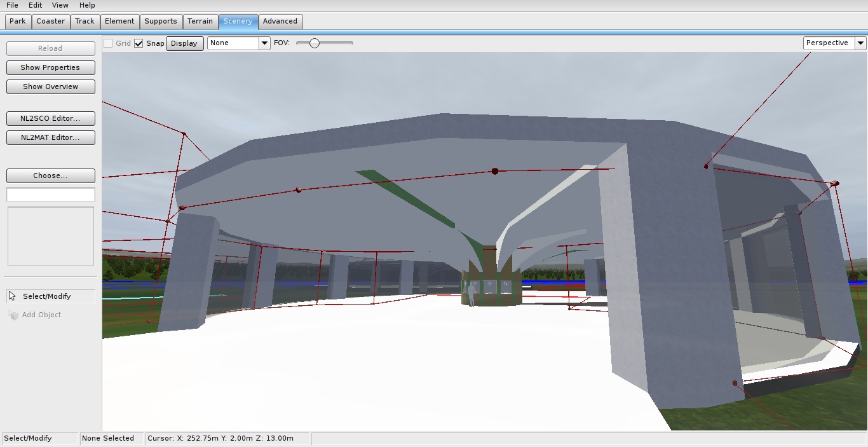Image resolution: width=868 pixels, height=447 pixels.
Task: Switch to the Coaster tab
Action: click(x=50, y=21)
